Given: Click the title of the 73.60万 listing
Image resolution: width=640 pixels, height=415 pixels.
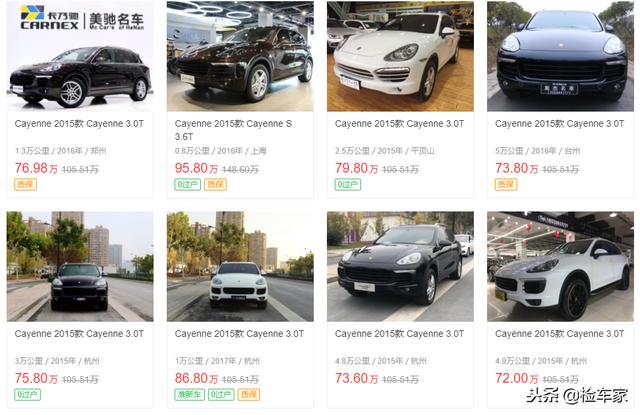Looking at the screenshot, I should coord(399,334).
